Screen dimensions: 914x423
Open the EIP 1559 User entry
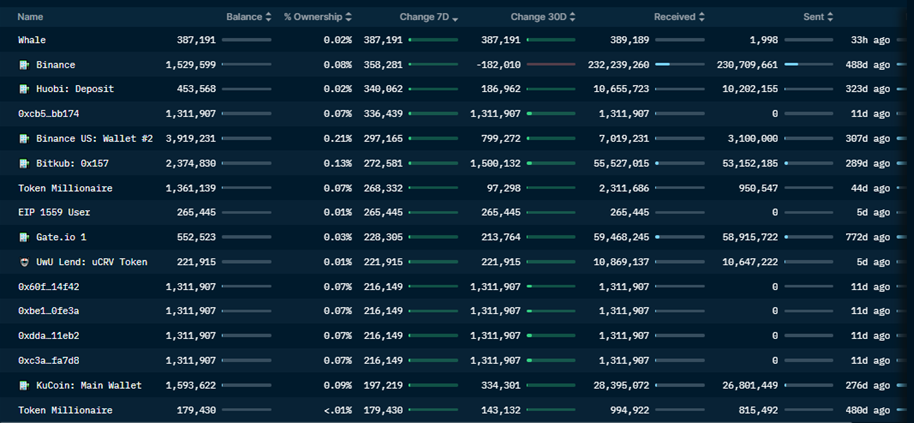click(54, 213)
